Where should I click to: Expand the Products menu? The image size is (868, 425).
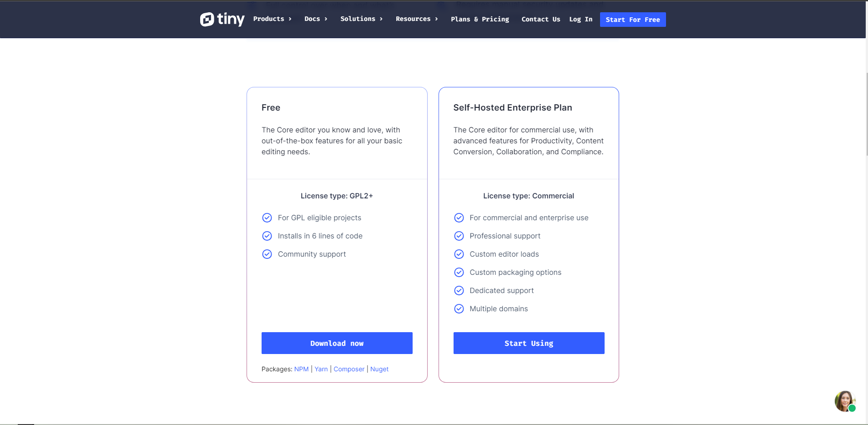pos(272,19)
